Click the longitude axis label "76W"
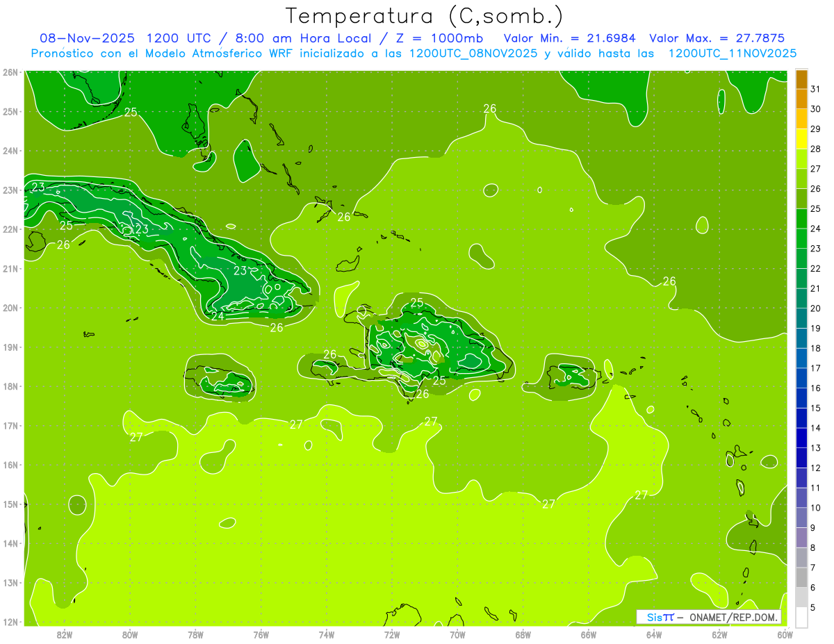Image resolution: width=834 pixels, height=644 pixels. [x=261, y=634]
